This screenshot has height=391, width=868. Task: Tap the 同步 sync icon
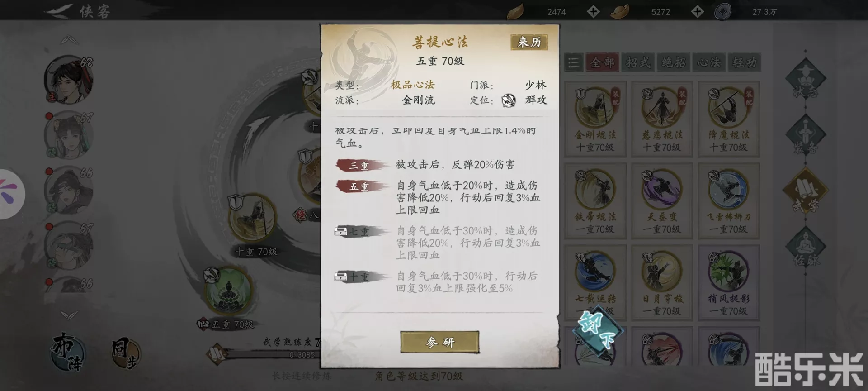pyautogui.click(x=125, y=354)
